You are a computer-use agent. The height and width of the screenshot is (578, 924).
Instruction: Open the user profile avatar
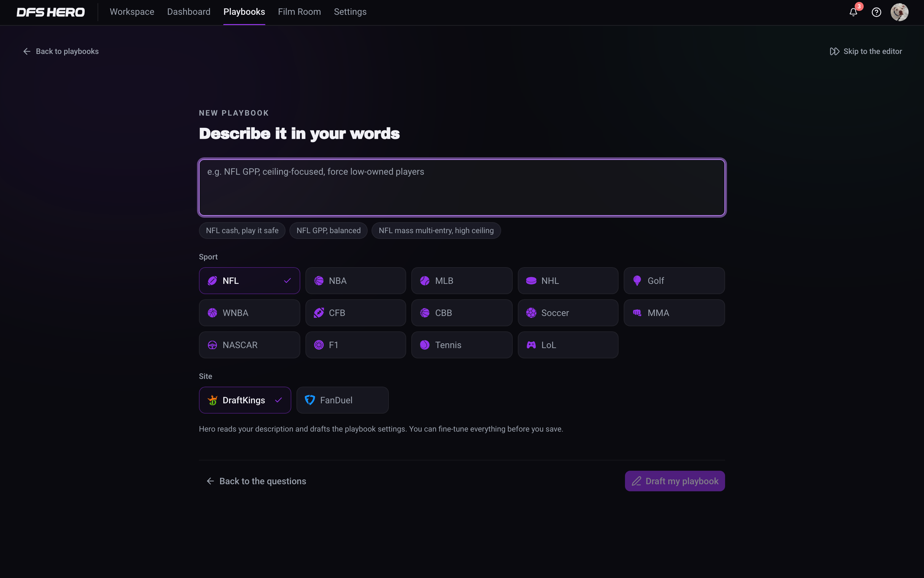(x=900, y=12)
